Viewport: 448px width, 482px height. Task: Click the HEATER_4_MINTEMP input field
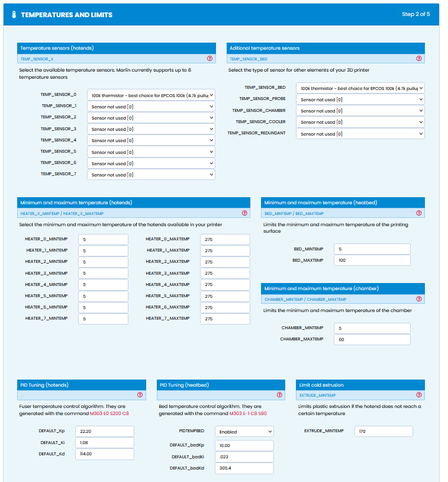tap(103, 285)
